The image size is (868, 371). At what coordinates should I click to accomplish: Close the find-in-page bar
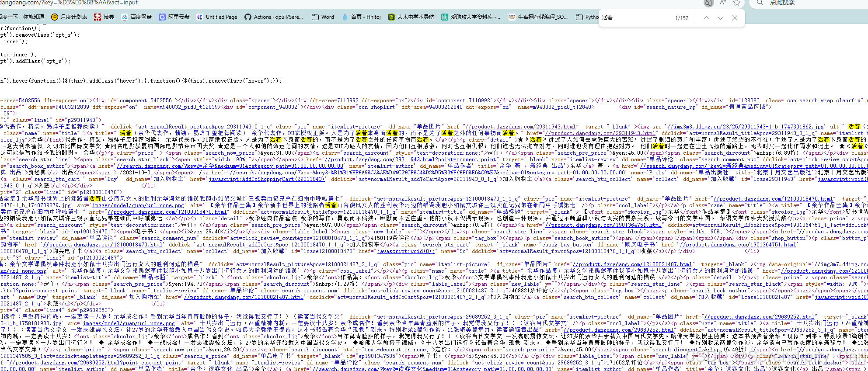pos(735,18)
